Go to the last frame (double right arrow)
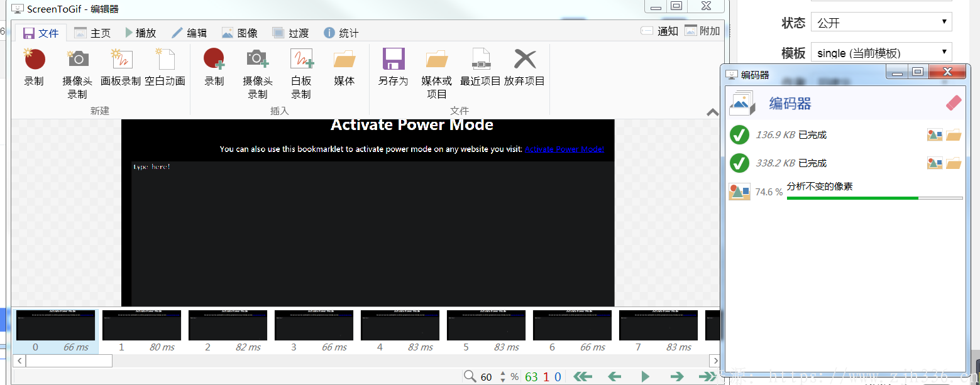This screenshot has height=385, width=980. coord(707,377)
